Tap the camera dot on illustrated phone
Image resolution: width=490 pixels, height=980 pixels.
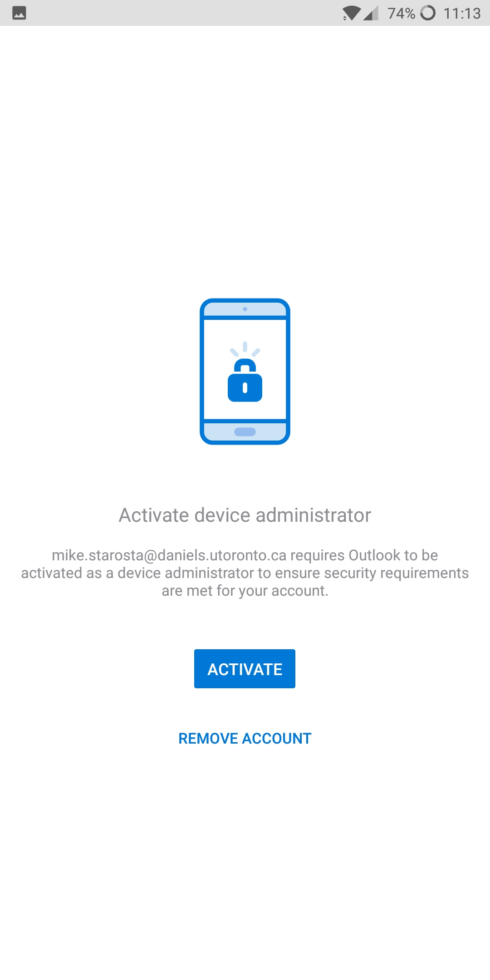[x=245, y=309]
